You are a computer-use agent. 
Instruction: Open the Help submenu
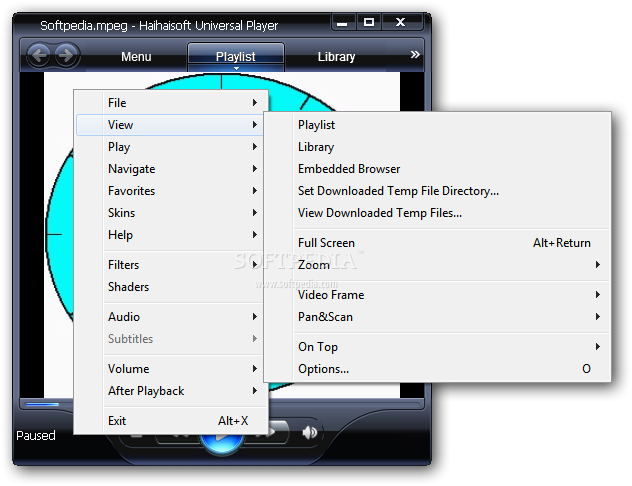[171, 235]
